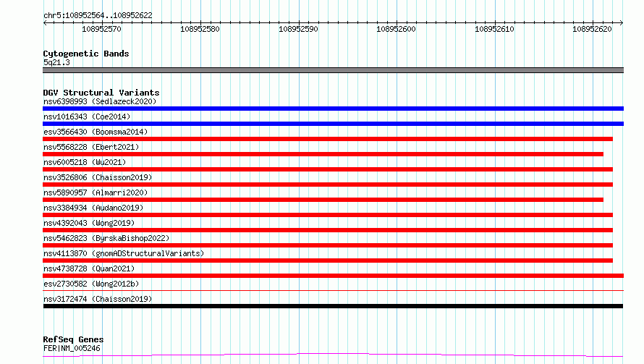Select variant esv2730582 (Wong2012b) label
The width and height of the screenshot is (644, 364).
tap(91, 284)
